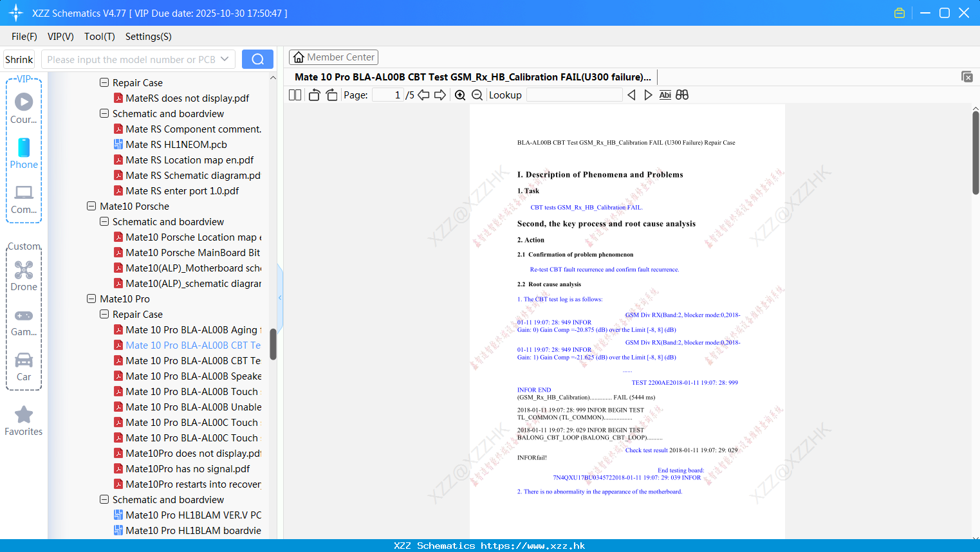Collapse the Mate10 Porsche node

[91, 207]
